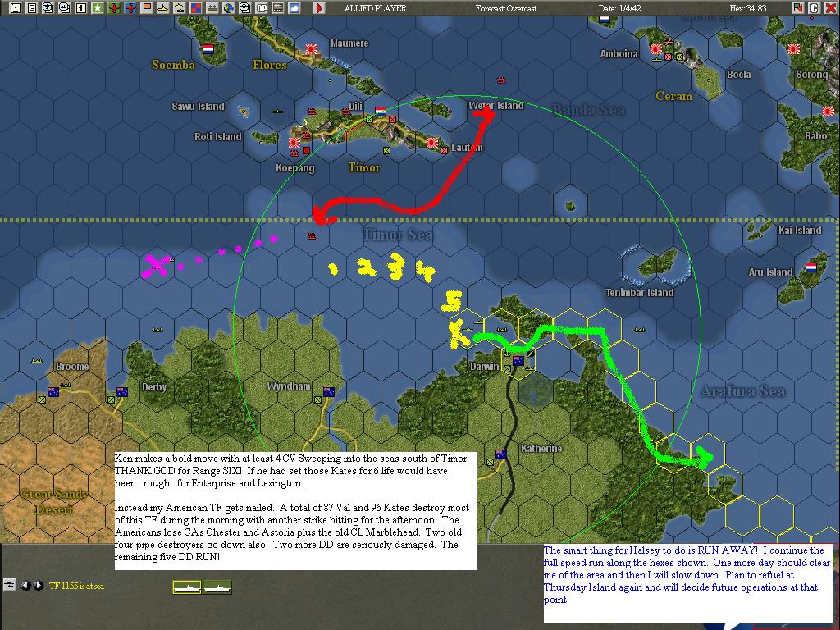Click the 'Timor' island label

pyautogui.click(x=364, y=167)
